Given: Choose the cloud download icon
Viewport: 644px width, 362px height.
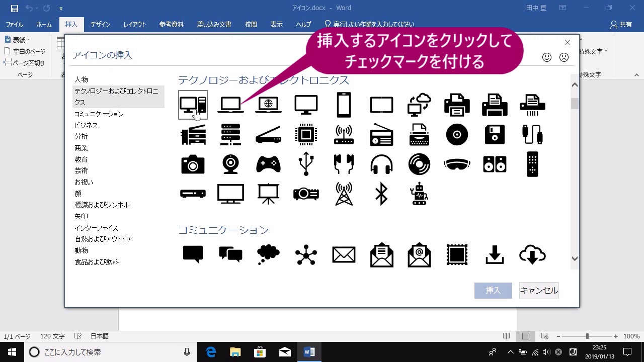Looking at the screenshot, I should pyautogui.click(x=532, y=255).
